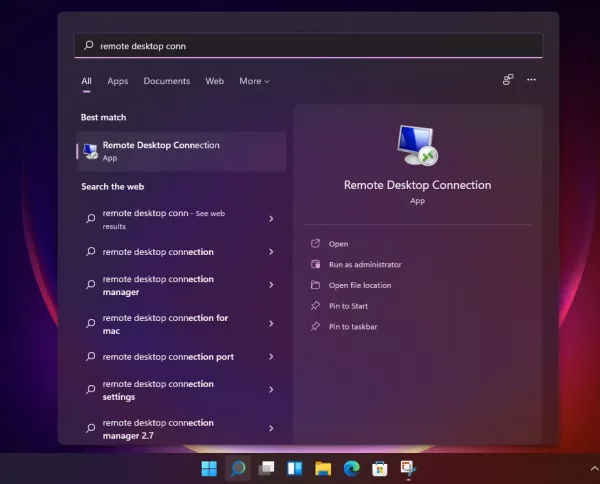Expand arrow for 'connection settings' suggestion

coord(271,389)
